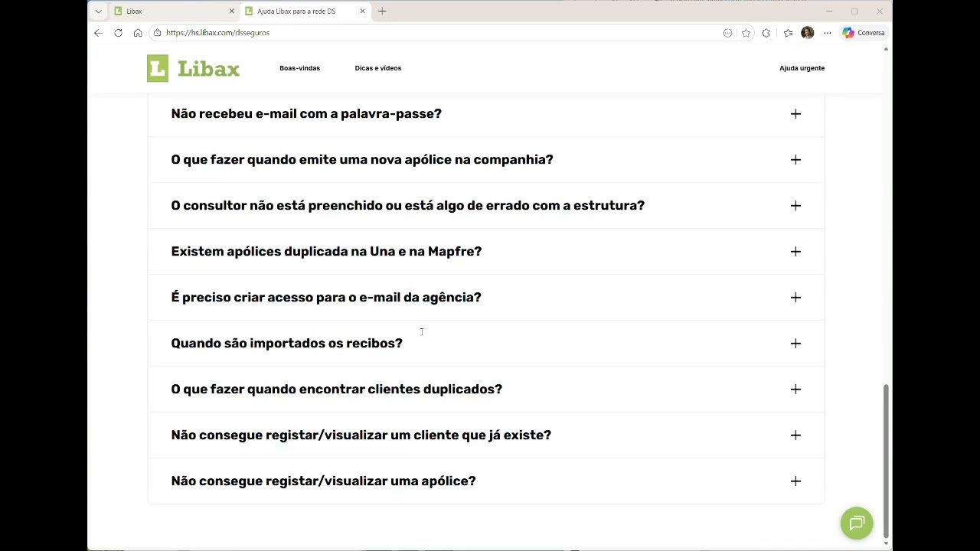Viewport: 980px width, 551px height.
Task: Click question 'O que fazer quando emite uma nova apólice'
Action: [362, 159]
